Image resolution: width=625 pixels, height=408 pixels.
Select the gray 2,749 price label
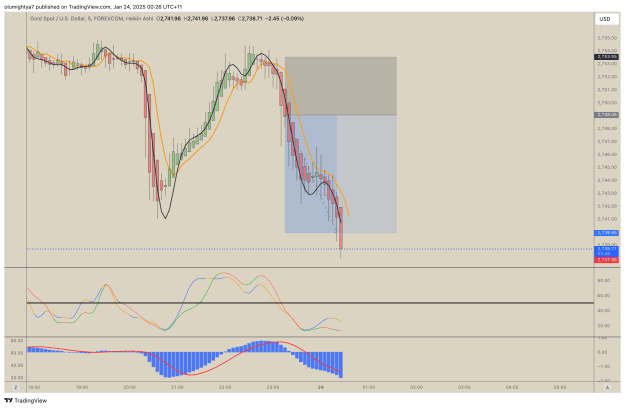point(607,115)
